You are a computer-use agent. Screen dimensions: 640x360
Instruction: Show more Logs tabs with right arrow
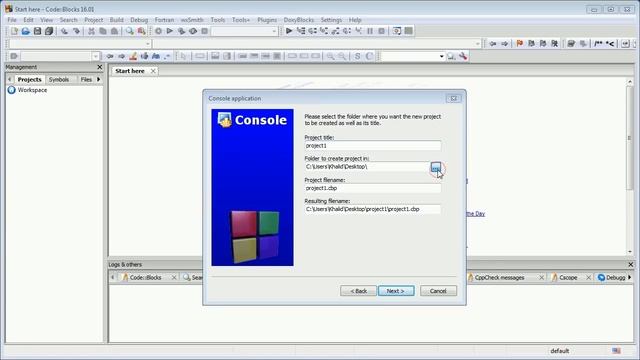[630, 277]
